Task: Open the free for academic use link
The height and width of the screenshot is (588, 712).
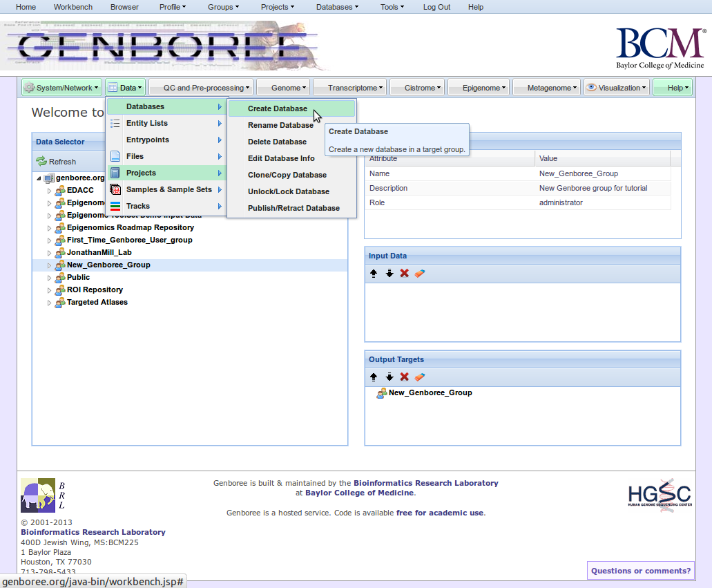Action: pyautogui.click(x=439, y=513)
